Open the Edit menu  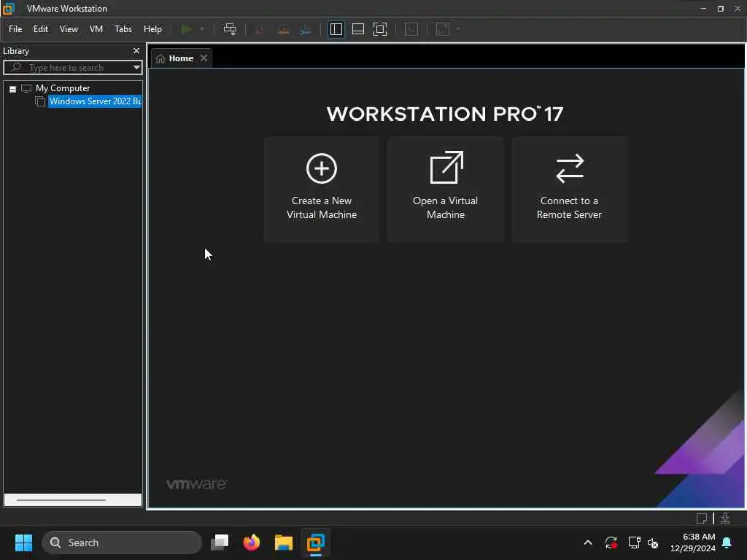click(x=41, y=29)
